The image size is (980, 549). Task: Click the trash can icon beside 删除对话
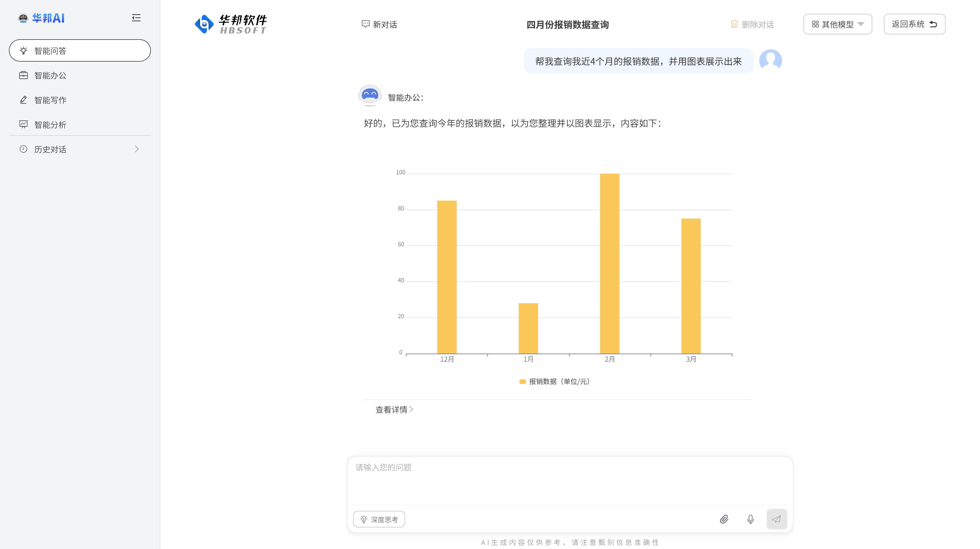tap(734, 24)
